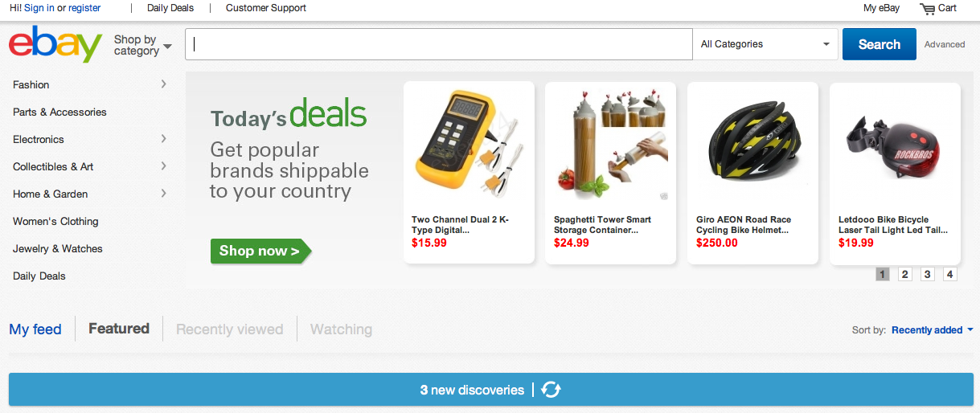Switch to the Featured tab

(119, 329)
